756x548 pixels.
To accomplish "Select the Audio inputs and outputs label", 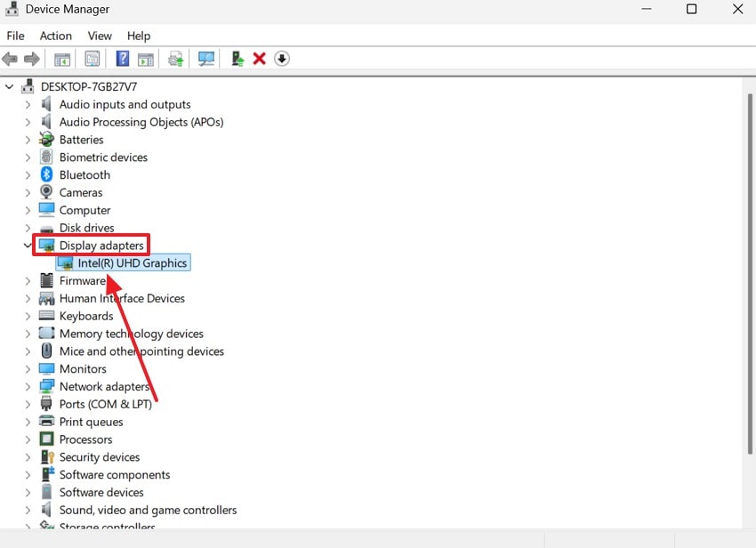I will [x=125, y=104].
